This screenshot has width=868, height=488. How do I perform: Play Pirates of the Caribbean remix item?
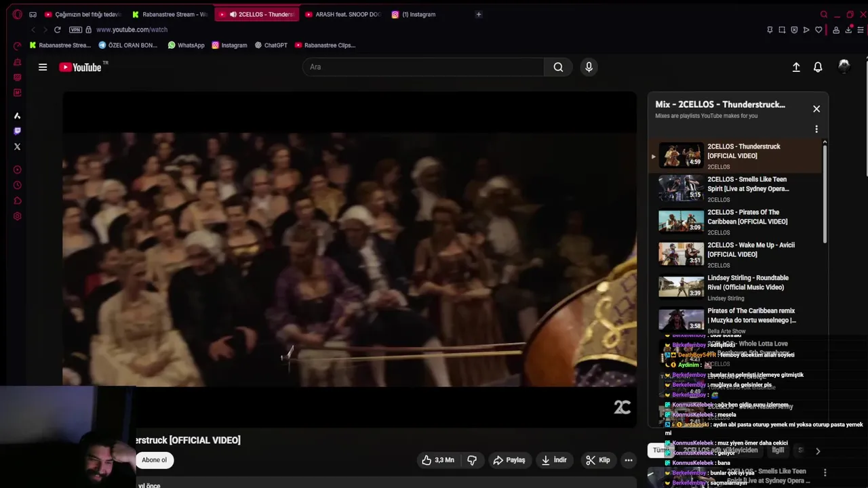tap(735, 320)
